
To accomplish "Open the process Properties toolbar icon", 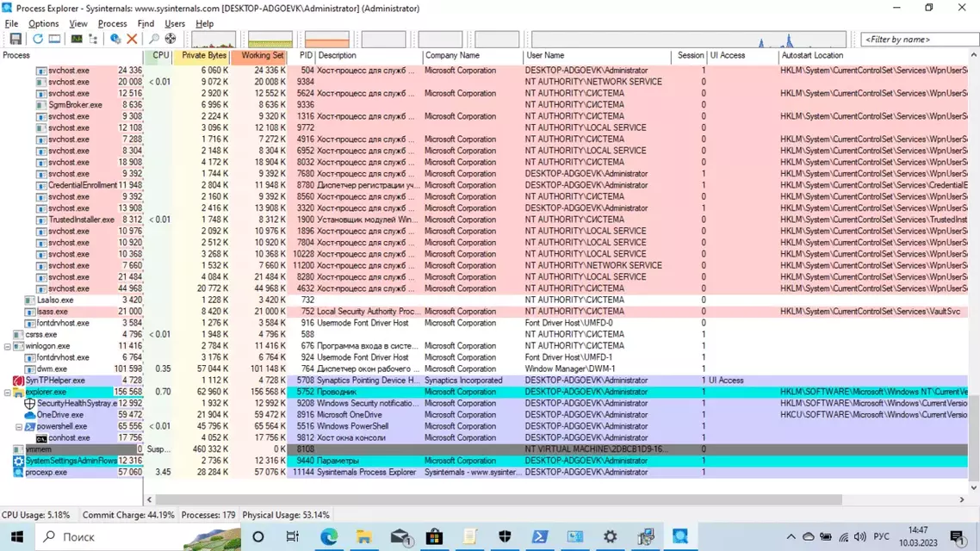I will coord(115,40).
